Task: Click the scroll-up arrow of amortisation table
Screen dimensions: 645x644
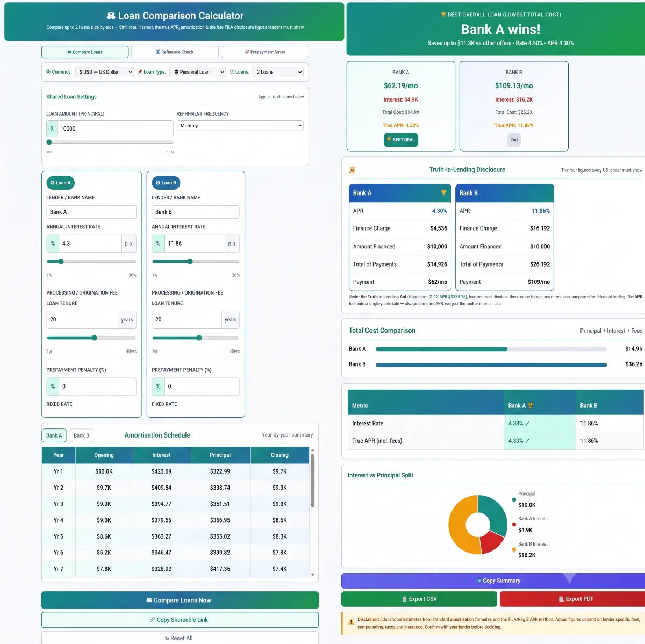Action: [313, 450]
